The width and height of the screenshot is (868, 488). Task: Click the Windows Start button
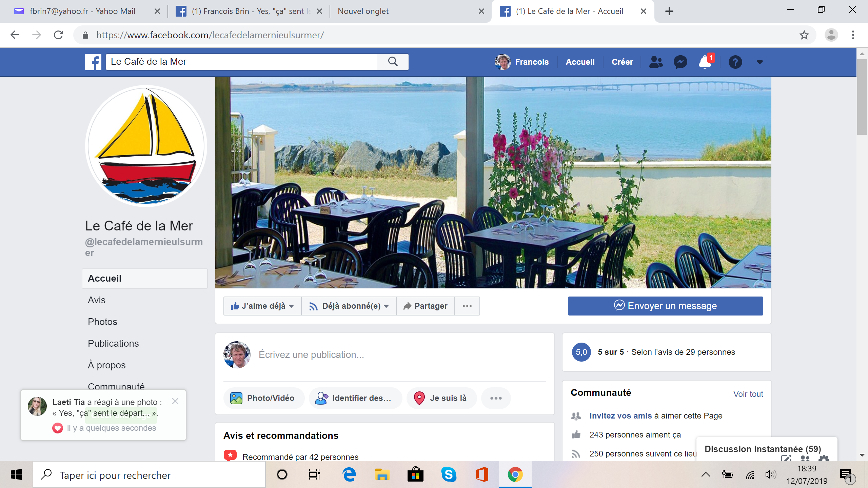pos(16,475)
